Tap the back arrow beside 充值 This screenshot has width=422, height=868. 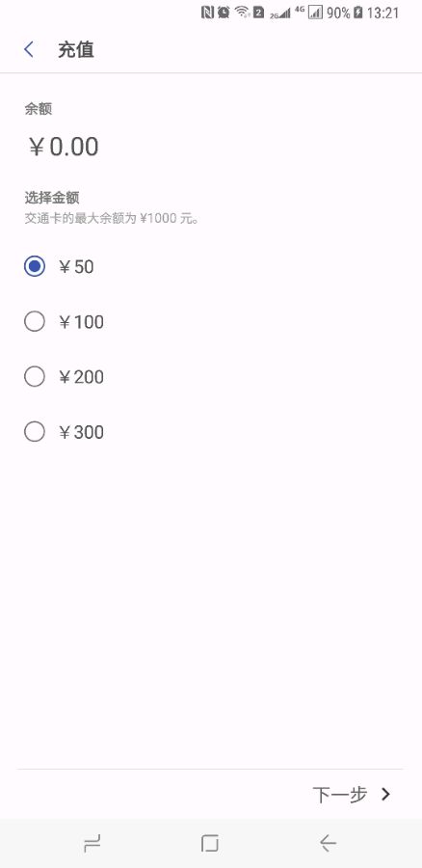(x=29, y=50)
